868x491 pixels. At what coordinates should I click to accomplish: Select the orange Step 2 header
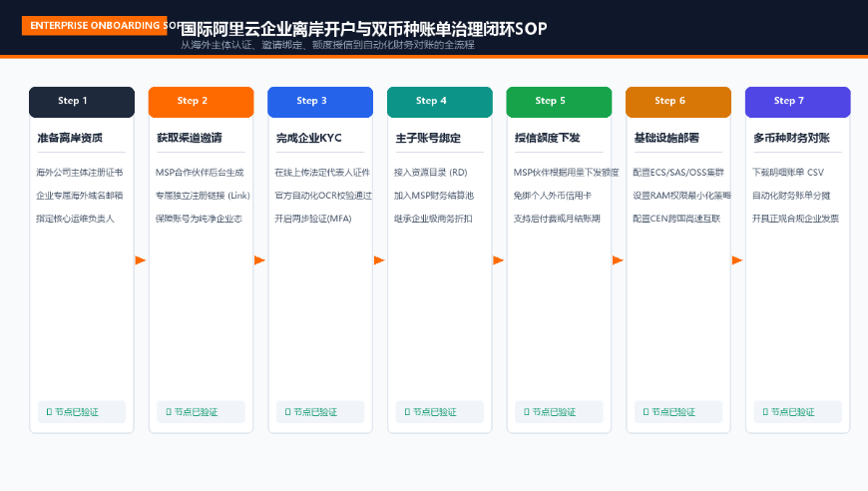pos(201,102)
